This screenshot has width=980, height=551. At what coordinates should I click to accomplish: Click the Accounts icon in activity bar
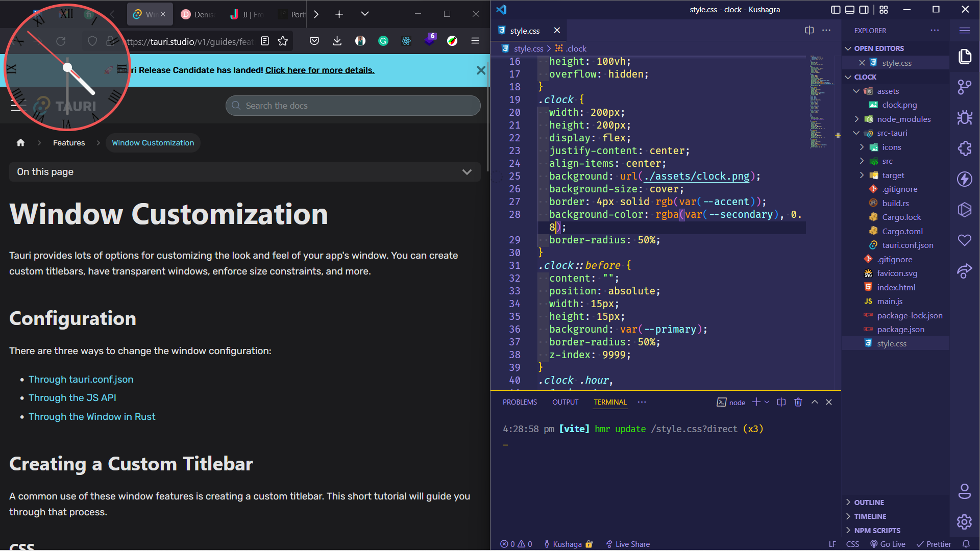coord(964,491)
